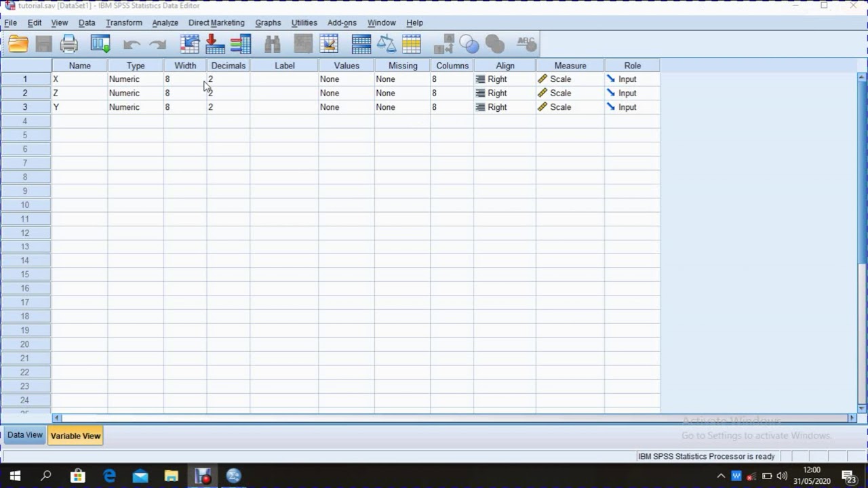The width and height of the screenshot is (868, 488).
Task: Click the Insert Variable icon
Action: tap(329, 45)
